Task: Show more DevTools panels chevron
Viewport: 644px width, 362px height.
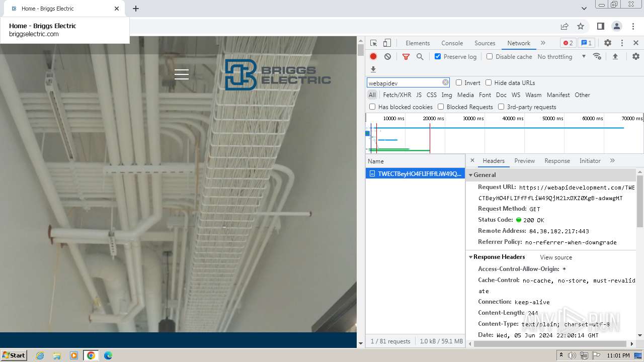Action: click(543, 43)
